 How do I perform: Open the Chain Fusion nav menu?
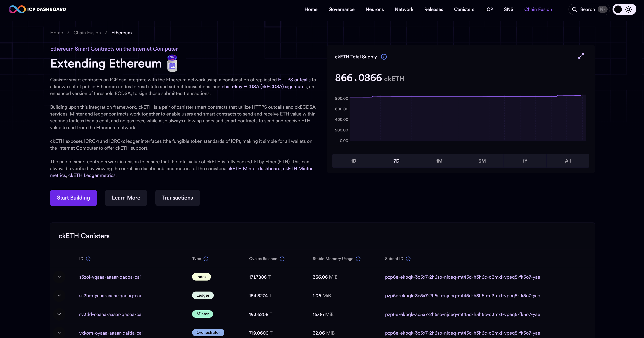538,9
